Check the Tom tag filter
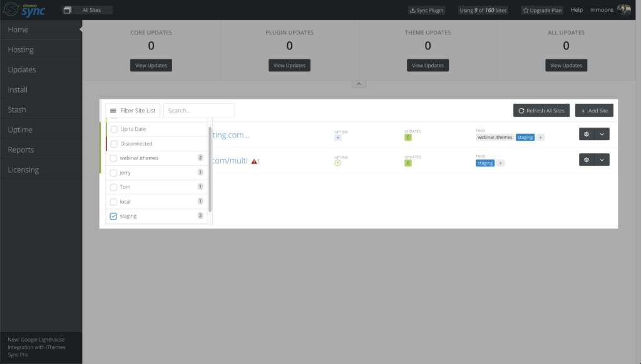This screenshot has width=641, height=364. coord(113,187)
